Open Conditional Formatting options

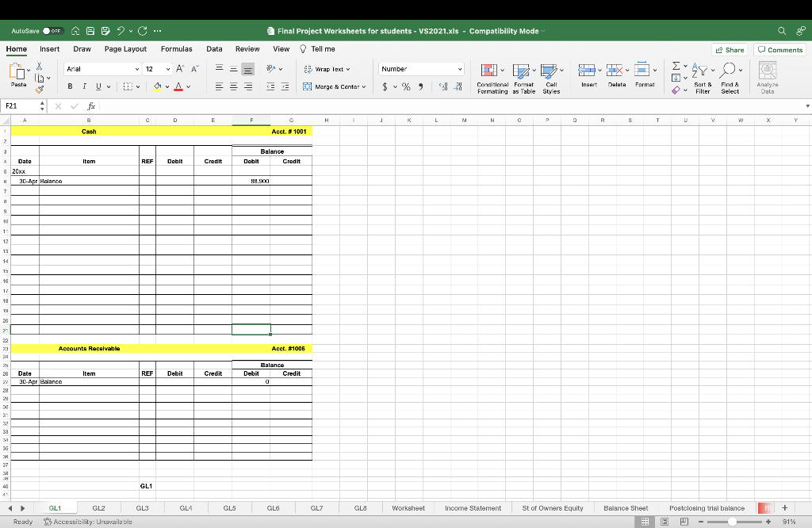click(489, 71)
